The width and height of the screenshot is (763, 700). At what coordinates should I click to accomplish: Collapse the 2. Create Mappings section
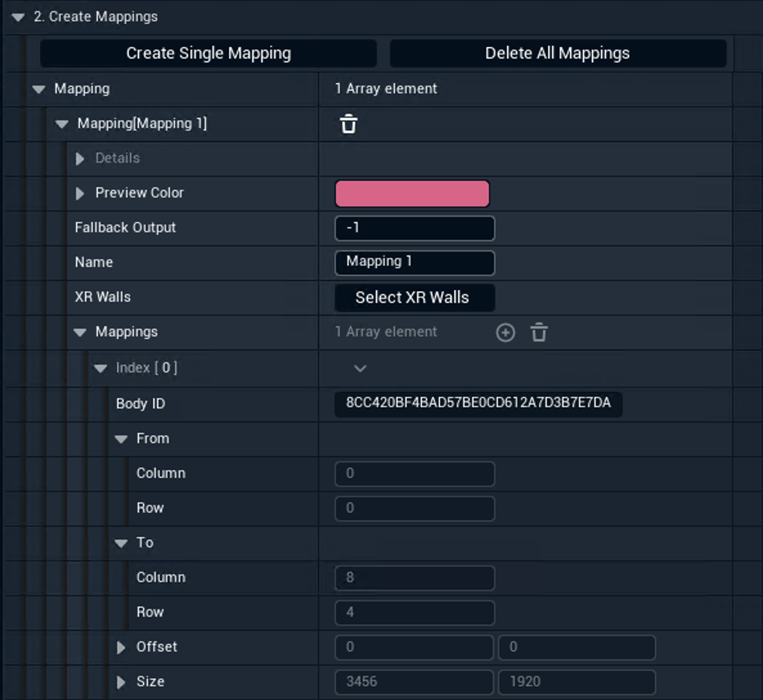18,17
